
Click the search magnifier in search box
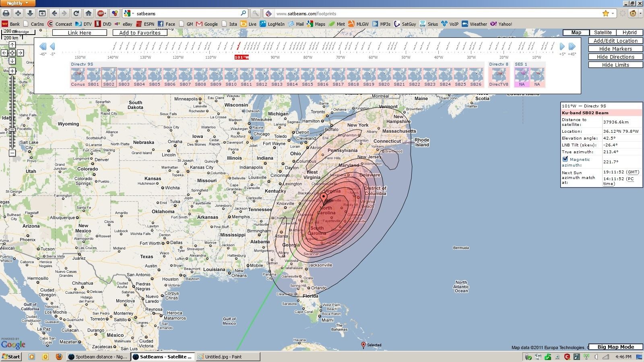[243, 13]
